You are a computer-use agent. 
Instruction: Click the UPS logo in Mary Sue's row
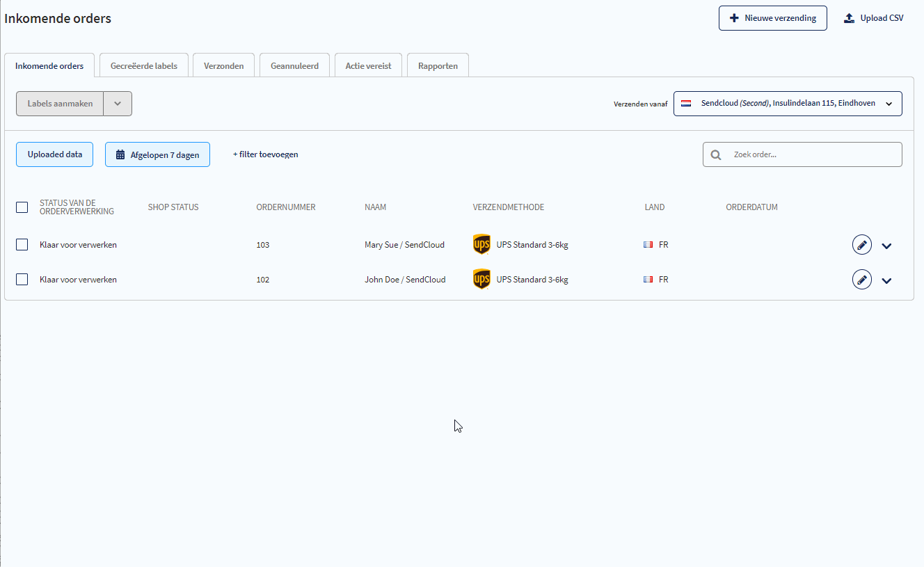[481, 245]
